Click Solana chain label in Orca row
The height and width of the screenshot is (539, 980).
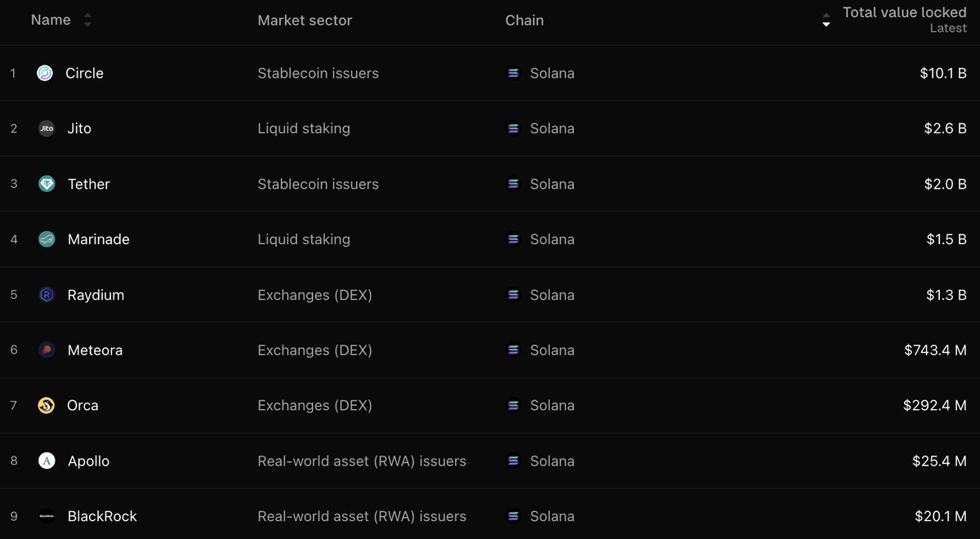tap(552, 406)
